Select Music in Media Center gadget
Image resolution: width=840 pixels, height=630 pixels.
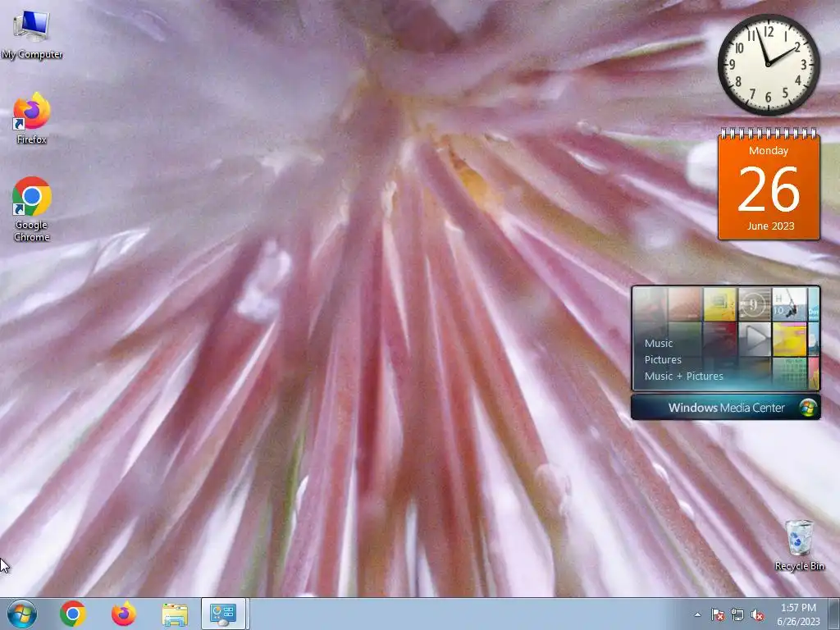pyautogui.click(x=659, y=344)
